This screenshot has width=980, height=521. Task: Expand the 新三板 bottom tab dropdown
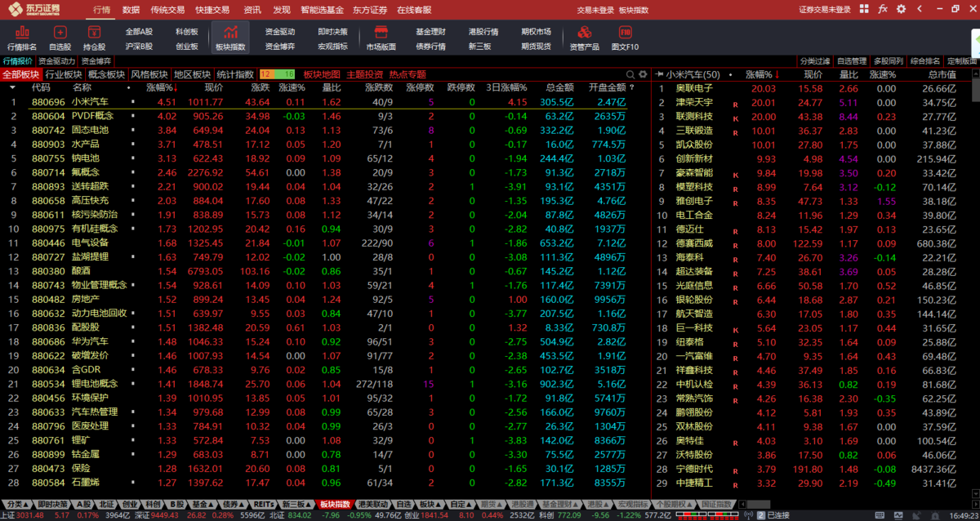click(308, 505)
